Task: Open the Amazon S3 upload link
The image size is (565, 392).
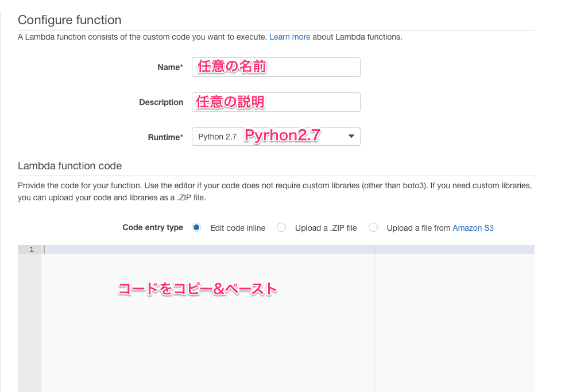Action: click(x=473, y=228)
